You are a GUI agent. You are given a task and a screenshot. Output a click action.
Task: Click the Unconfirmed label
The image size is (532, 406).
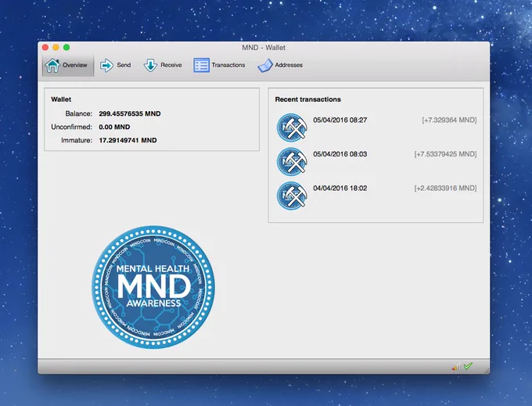point(72,127)
